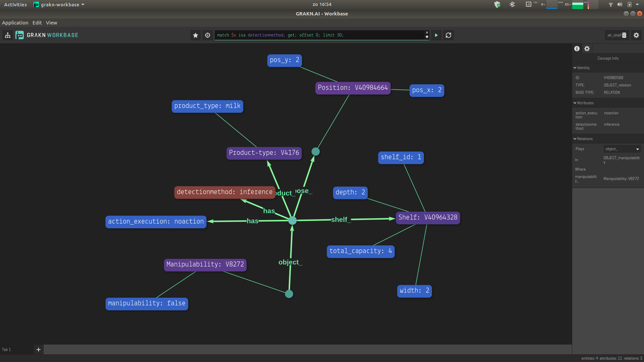Screen dimensions: 644x362
Task: Click the query type toggle icon
Action: click(x=207, y=35)
